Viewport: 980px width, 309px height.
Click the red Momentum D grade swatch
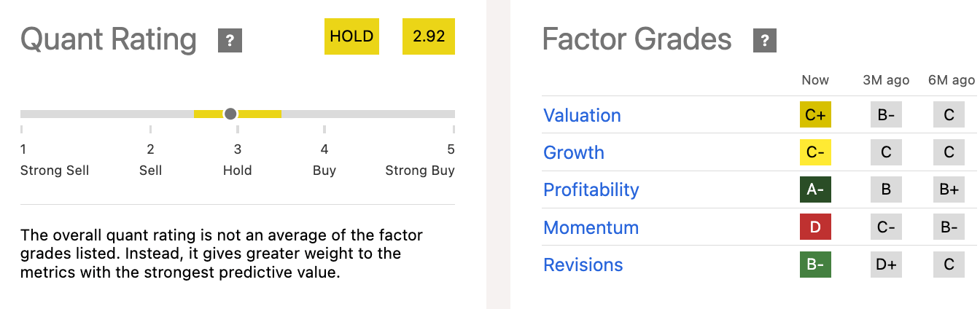pos(815,227)
